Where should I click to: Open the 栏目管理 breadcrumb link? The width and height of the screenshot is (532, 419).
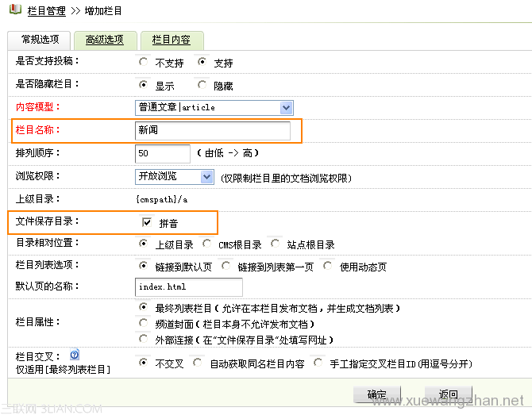pyautogui.click(x=47, y=11)
